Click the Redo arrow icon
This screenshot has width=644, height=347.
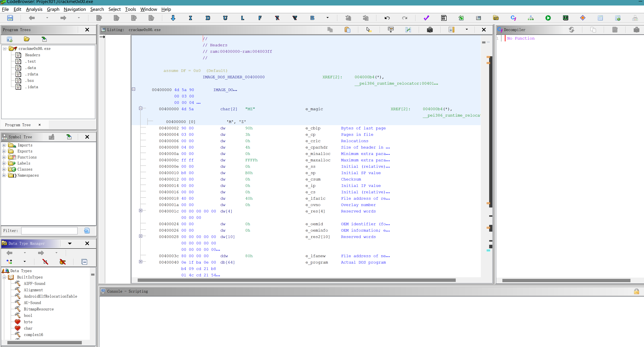tap(404, 18)
